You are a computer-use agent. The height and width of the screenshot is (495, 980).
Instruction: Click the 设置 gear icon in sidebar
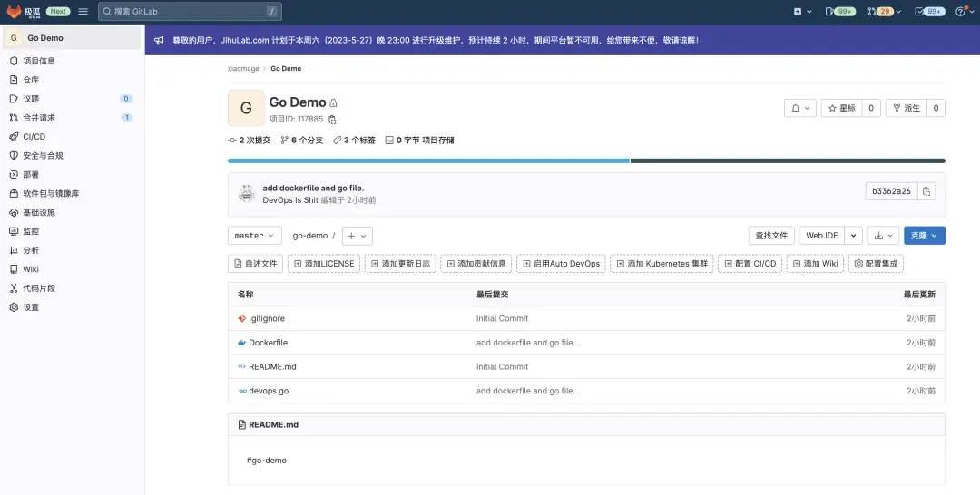pyautogui.click(x=14, y=307)
